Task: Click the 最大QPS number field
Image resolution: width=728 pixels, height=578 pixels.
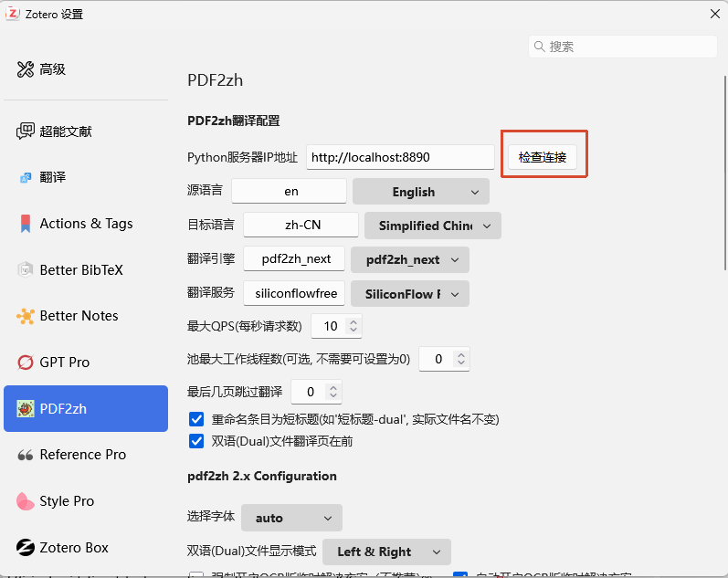Action: click(337, 326)
